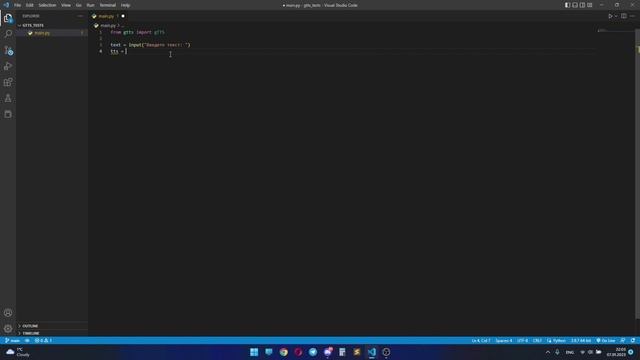Screen dimensions: 640x360
Task: Toggle the primary side bar layout icon
Action: [x=567, y=5]
